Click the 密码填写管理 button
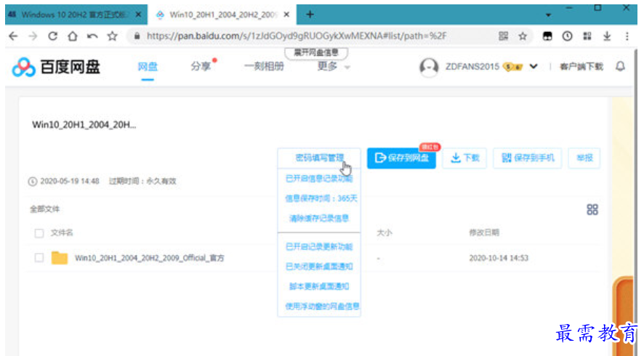Image resolution: width=644 pixels, height=356 pixels. (x=319, y=158)
